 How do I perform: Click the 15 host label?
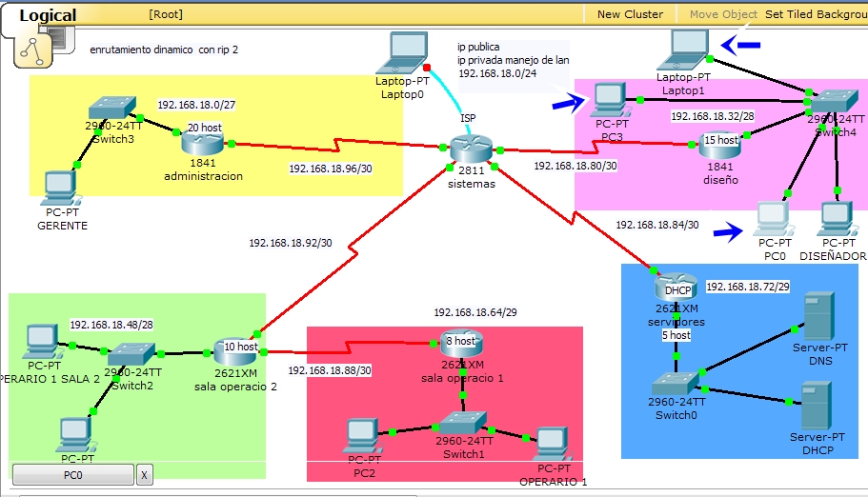tap(720, 140)
